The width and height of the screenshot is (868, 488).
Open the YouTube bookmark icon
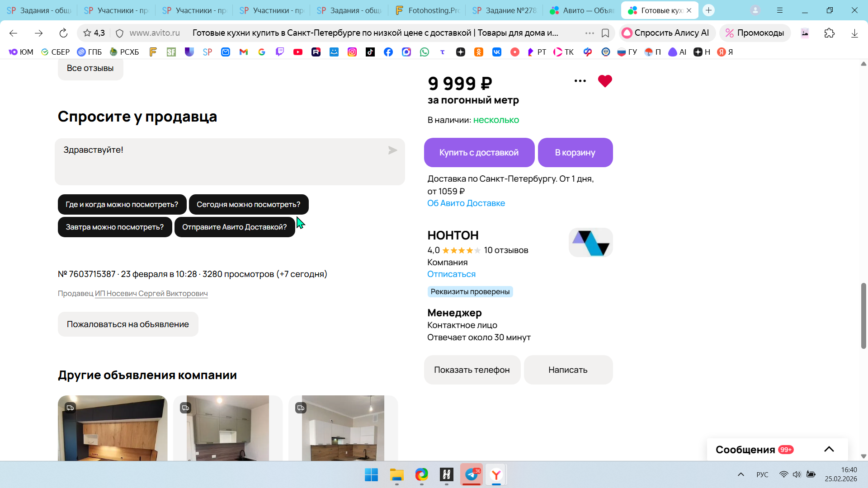click(x=297, y=52)
